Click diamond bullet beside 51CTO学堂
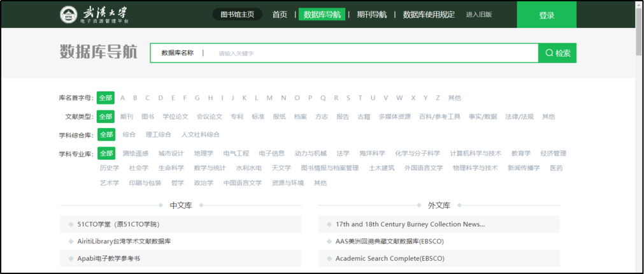The image size is (644, 274). (71, 224)
